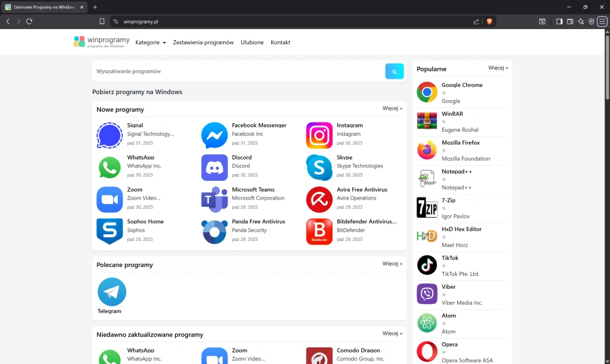Open the Brave Shields icon in address bar
The height and width of the screenshot is (364, 610).
489,21
